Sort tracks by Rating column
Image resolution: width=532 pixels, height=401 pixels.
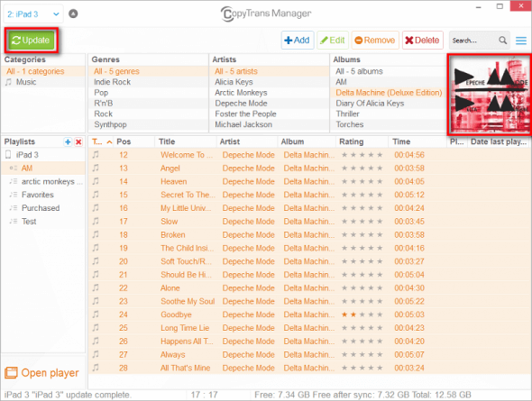point(362,141)
